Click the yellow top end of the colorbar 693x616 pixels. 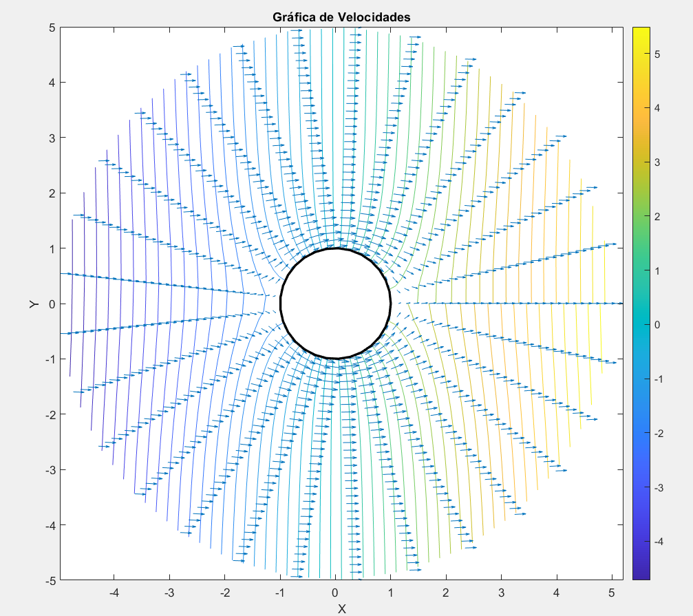pyautogui.click(x=641, y=32)
